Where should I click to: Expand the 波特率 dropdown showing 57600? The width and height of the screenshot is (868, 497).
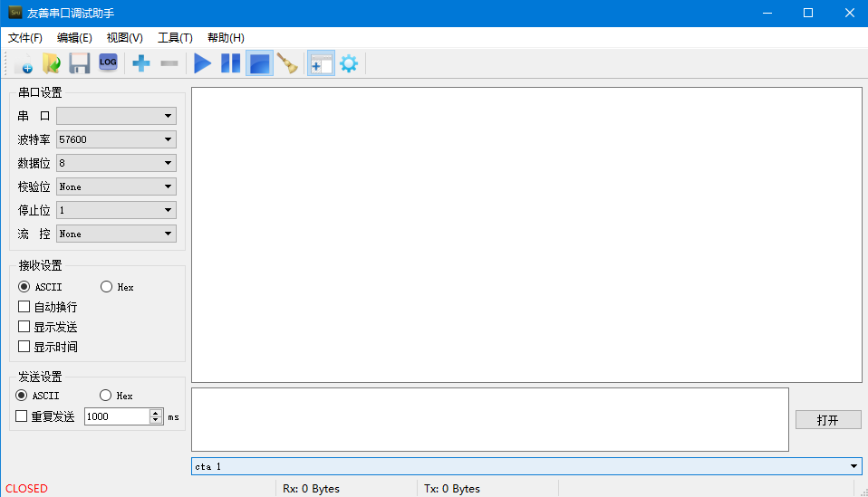116,139
